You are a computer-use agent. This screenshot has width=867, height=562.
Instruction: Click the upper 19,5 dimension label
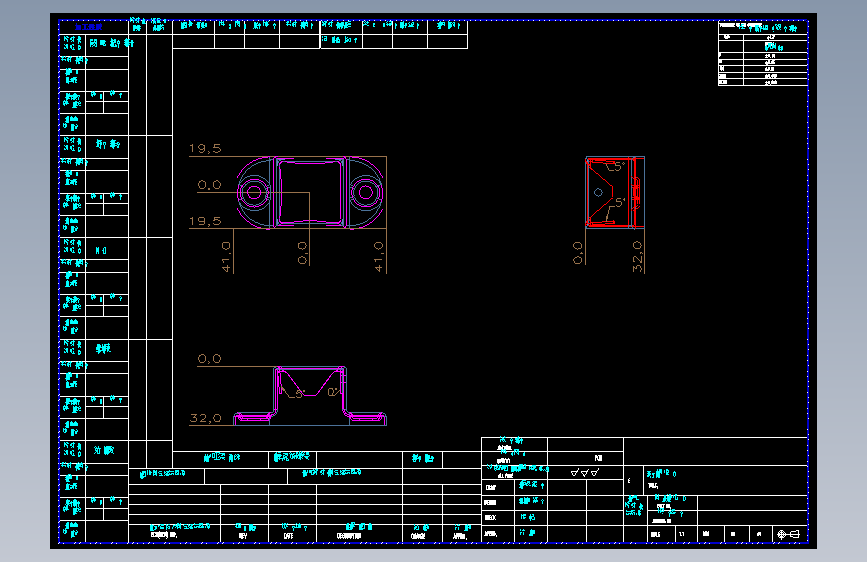click(x=205, y=149)
